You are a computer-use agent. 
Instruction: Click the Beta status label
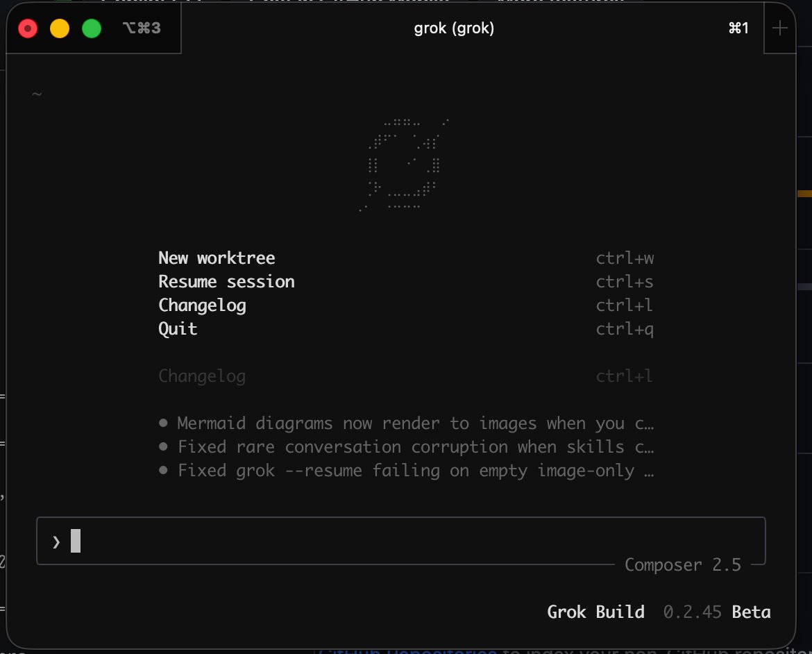click(x=751, y=612)
